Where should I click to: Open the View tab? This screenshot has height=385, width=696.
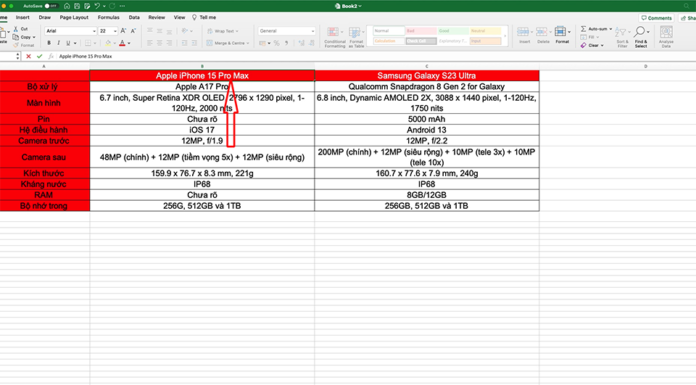[x=179, y=17]
